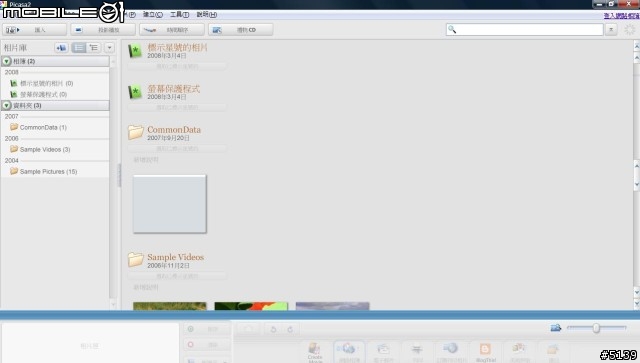Open the 說明(H) menu
The width and height of the screenshot is (640, 363).
pyautogui.click(x=207, y=14)
